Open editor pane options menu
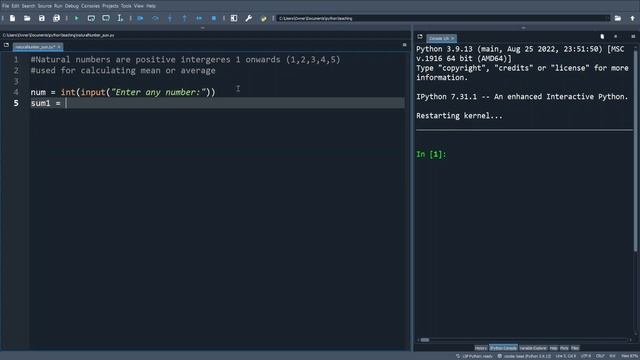The height and width of the screenshot is (360, 640). 404,45
